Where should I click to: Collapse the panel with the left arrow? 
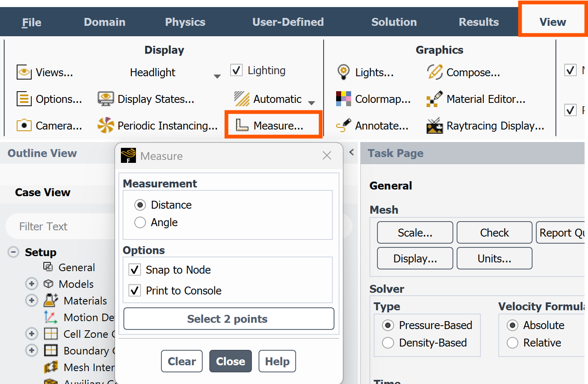(352, 152)
